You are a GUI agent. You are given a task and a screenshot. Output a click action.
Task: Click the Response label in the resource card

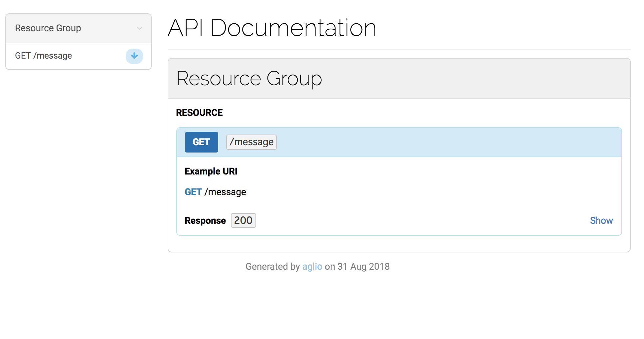pyautogui.click(x=205, y=220)
